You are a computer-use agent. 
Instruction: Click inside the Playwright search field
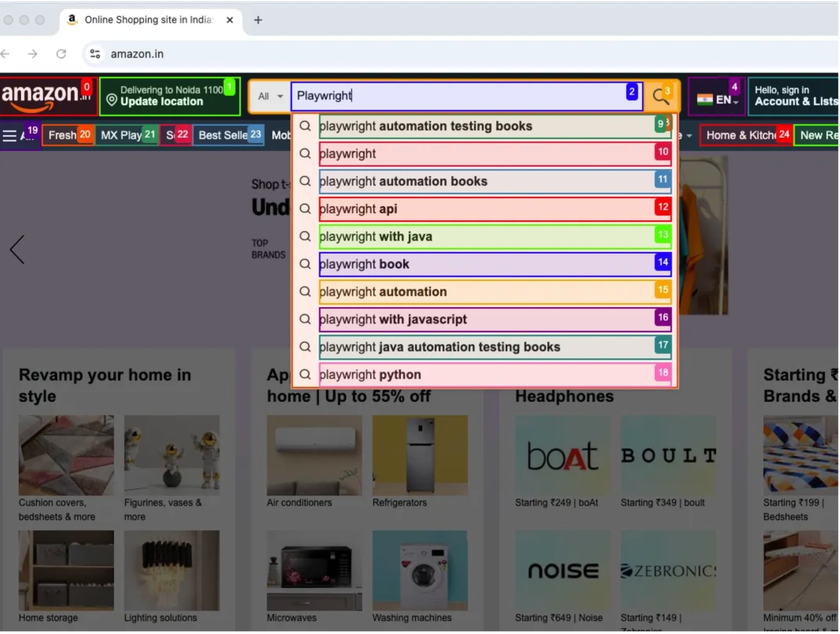tap(466, 96)
